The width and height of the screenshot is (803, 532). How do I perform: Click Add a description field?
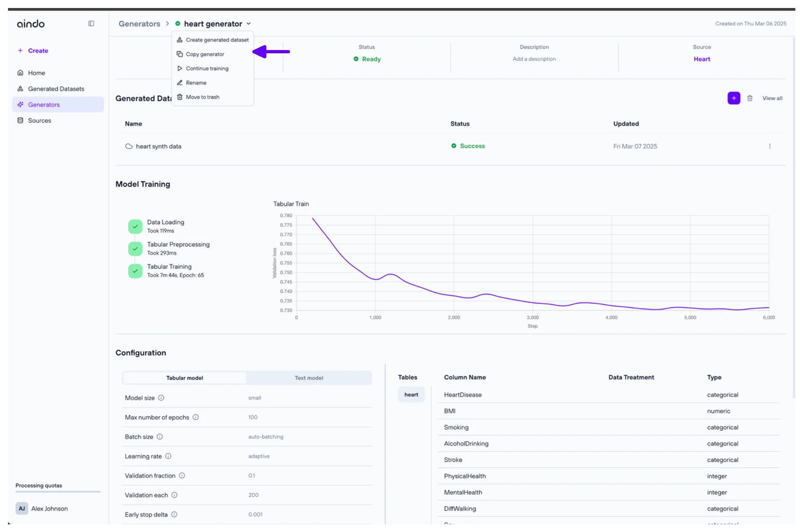[x=534, y=59]
